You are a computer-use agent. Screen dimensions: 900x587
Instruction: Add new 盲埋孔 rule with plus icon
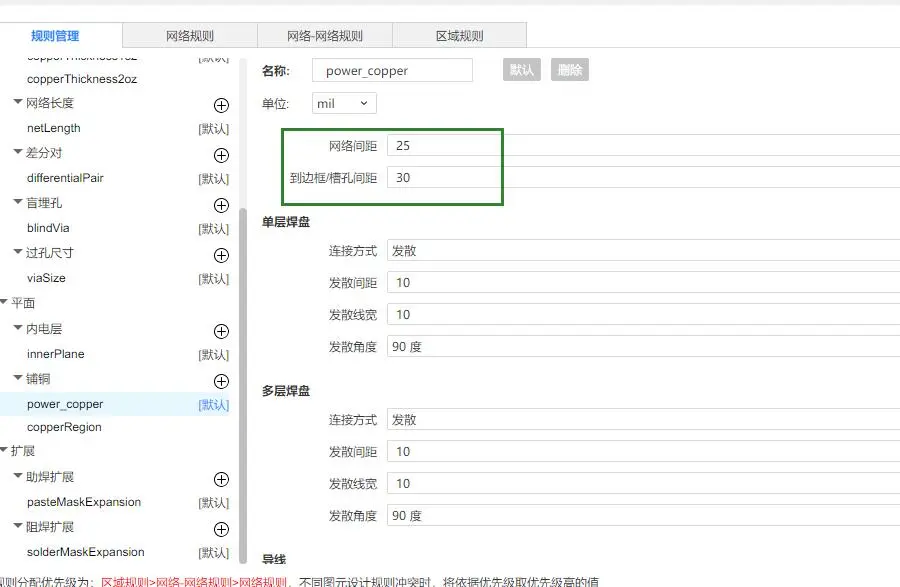point(221,205)
